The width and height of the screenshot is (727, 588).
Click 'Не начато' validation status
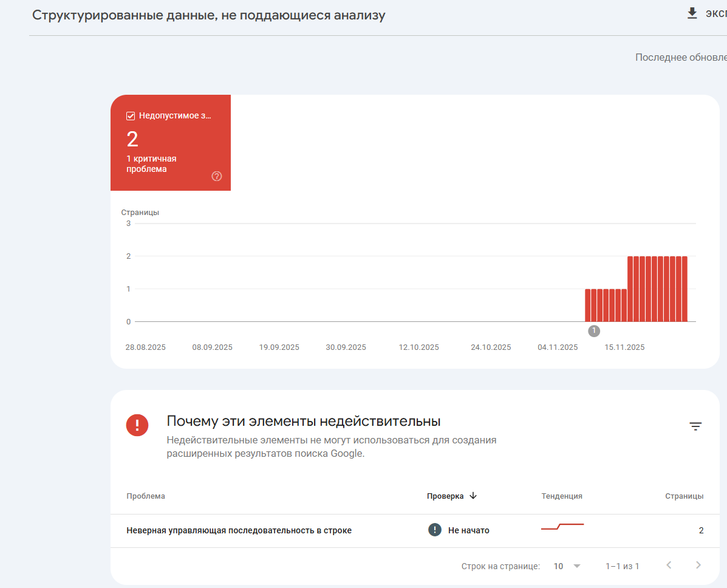click(x=468, y=530)
